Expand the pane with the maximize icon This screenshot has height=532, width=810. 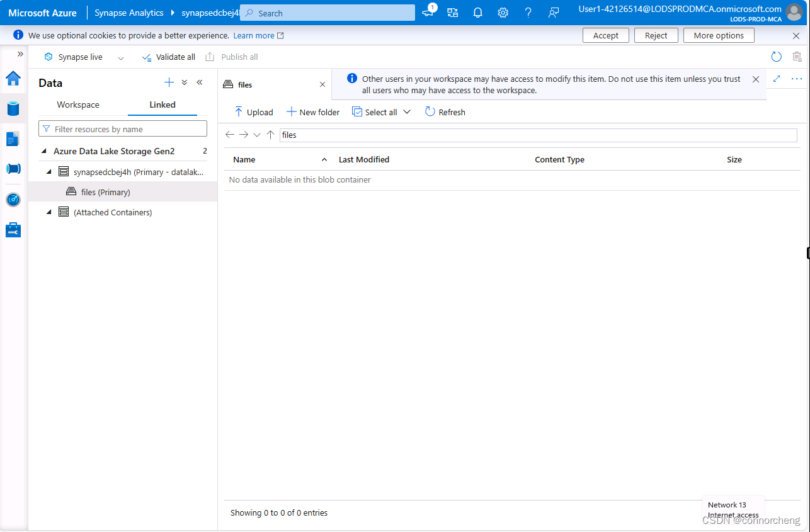click(x=777, y=79)
